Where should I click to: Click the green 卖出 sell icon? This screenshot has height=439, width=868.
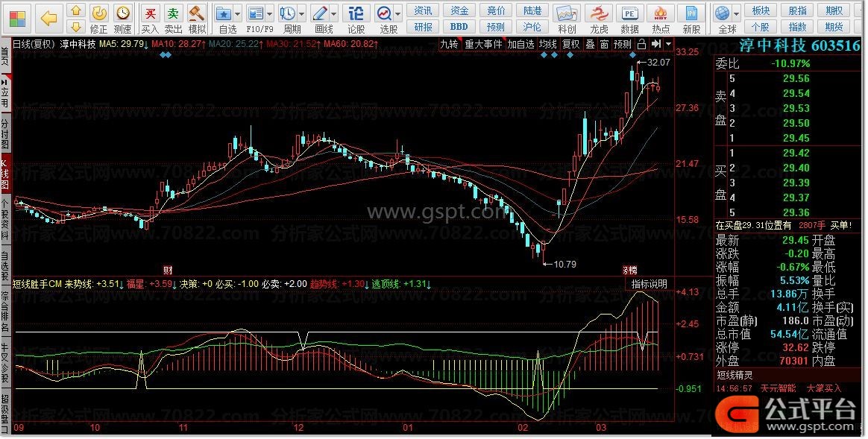coord(173,13)
